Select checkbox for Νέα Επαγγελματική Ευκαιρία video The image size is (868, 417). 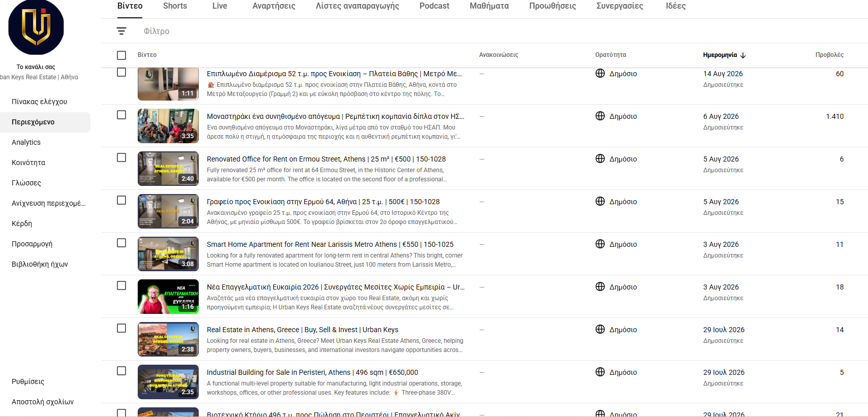pos(121,285)
